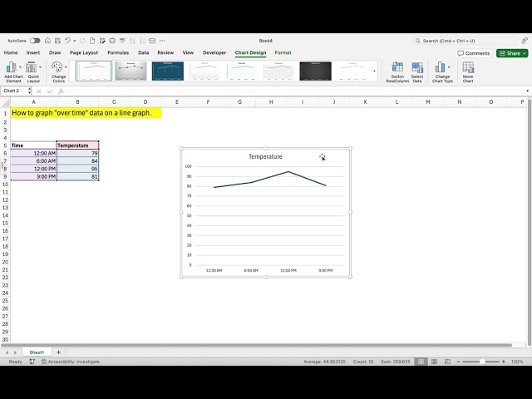The width and height of the screenshot is (532, 399).
Task: Open the Home ribbon tab
Action: pos(11,52)
